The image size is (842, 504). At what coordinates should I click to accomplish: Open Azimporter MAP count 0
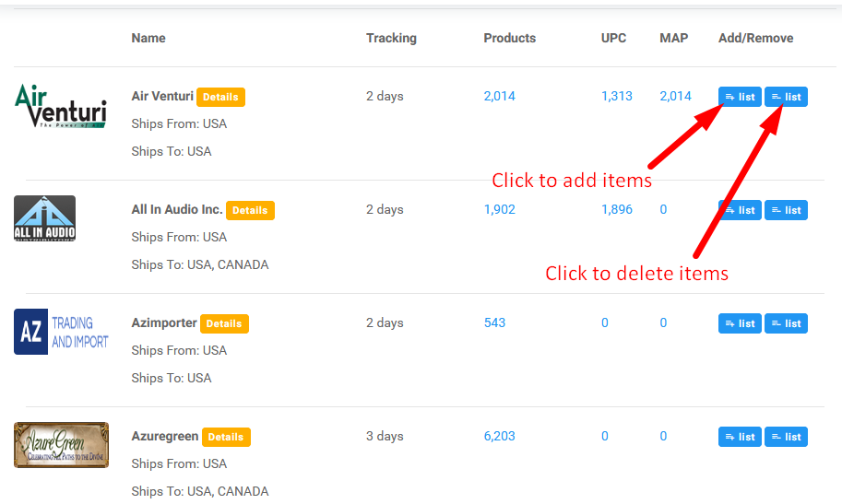[x=663, y=322]
